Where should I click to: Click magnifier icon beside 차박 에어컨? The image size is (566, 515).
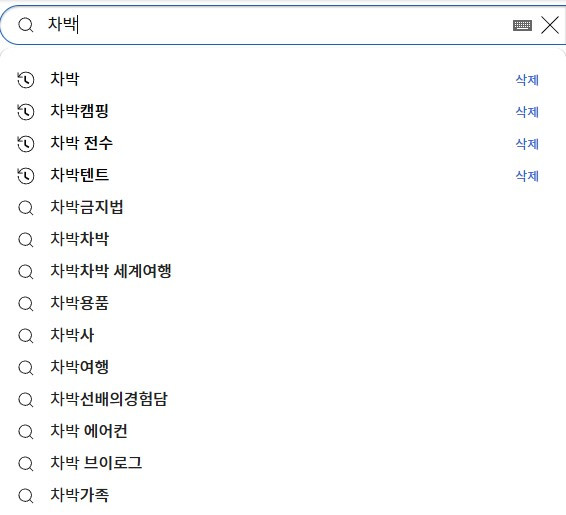(26, 432)
